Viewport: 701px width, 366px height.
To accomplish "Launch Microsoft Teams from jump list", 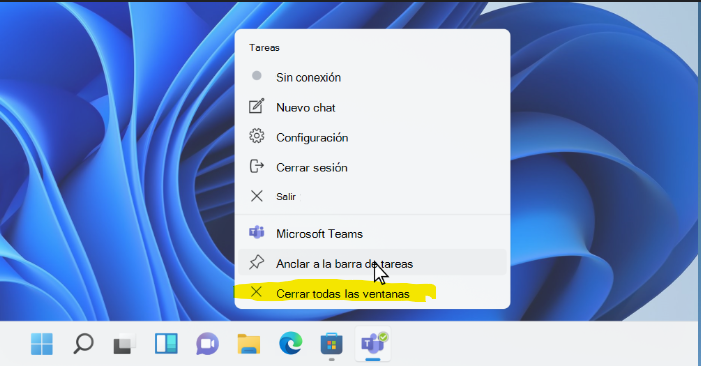I will click(372, 233).
